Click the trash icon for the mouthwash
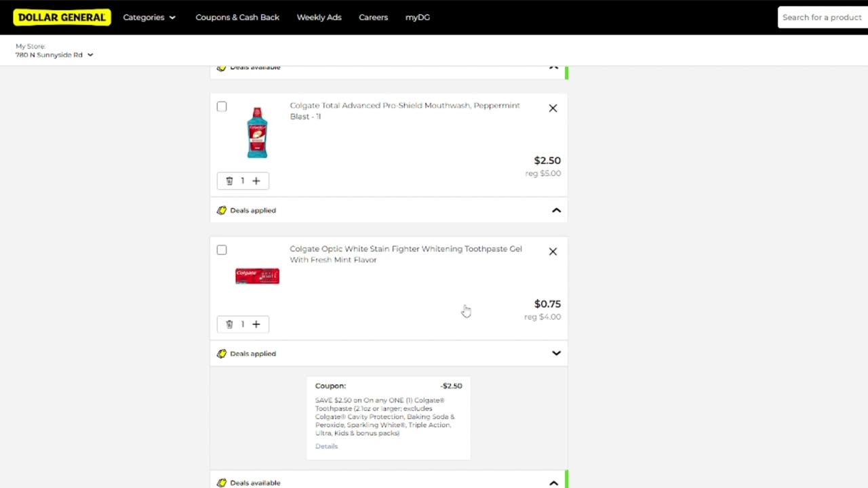The width and height of the screenshot is (868, 488). pyautogui.click(x=229, y=181)
